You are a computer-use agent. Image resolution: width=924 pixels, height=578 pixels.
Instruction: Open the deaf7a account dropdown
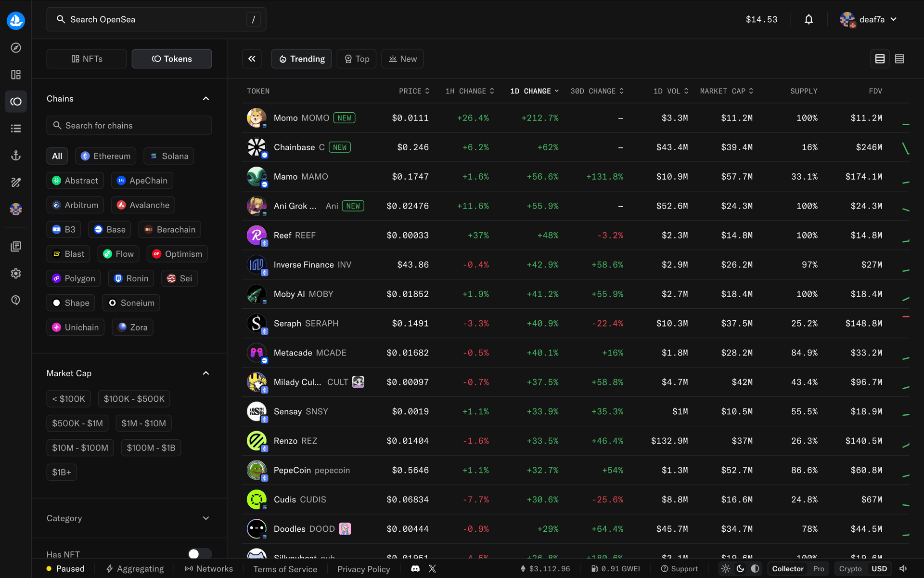coord(869,19)
